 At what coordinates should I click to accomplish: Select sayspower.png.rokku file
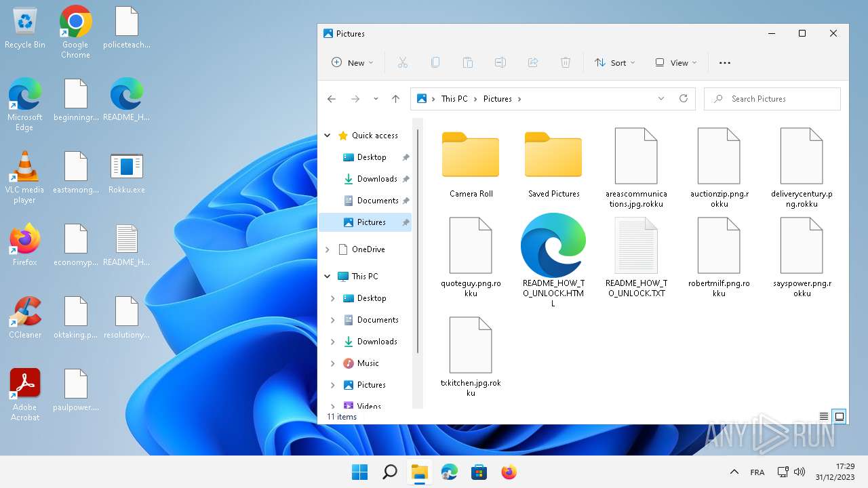[x=802, y=258]
